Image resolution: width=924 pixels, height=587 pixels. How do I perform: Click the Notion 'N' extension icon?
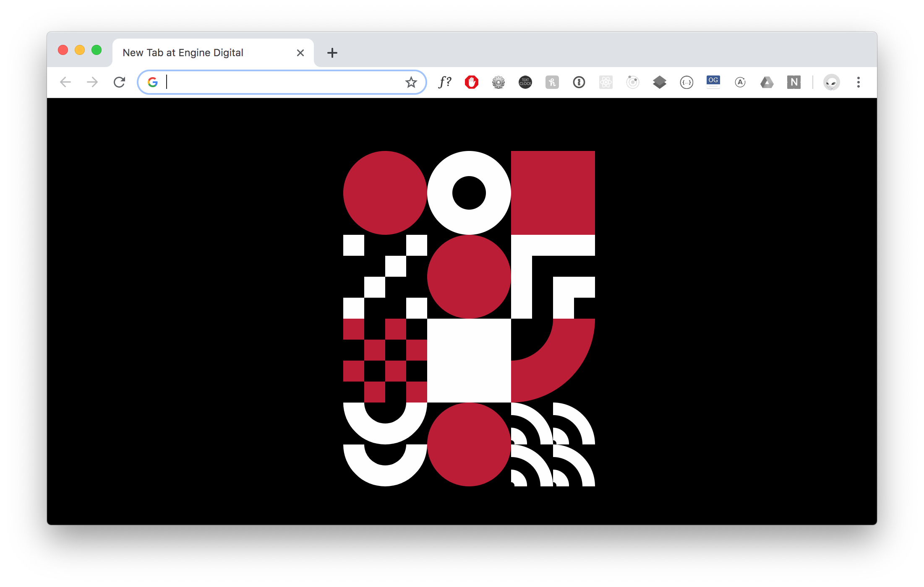(x=794, y=82)
